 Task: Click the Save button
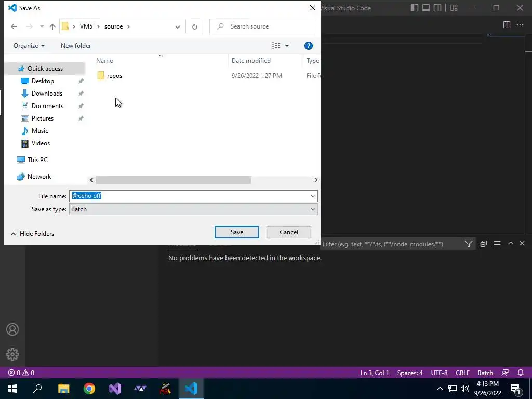coord(236,232)
